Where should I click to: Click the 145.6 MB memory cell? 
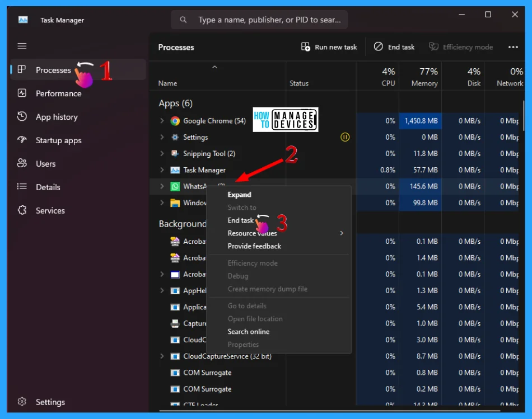click(421, 186)
